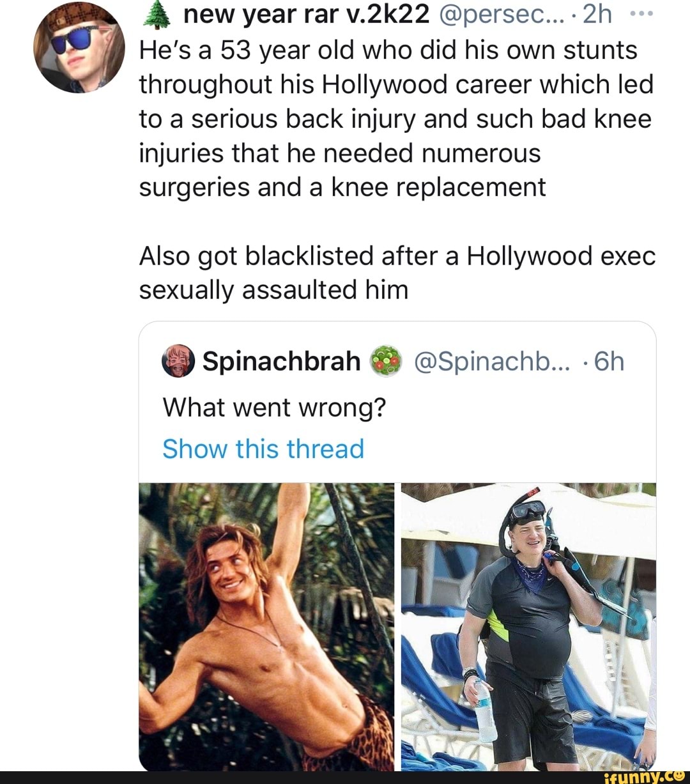Open the @Spinachb... handle
Image resolution: width=690 pixels, height=784 pixels.
[492, 362]
